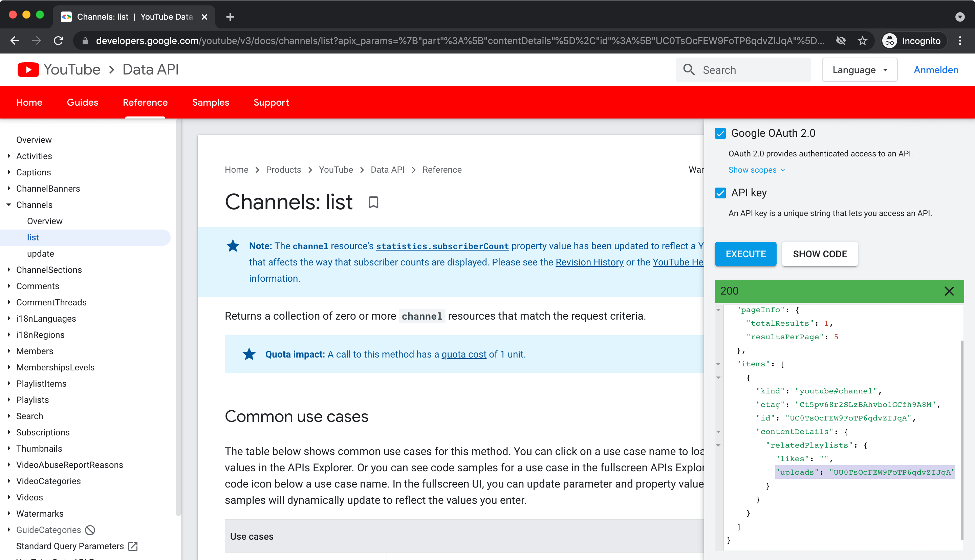Image resolution: width=975 pixels, height=560 pixels.
Task: Click Anmelden to sign in
Action: pos(936,70)
